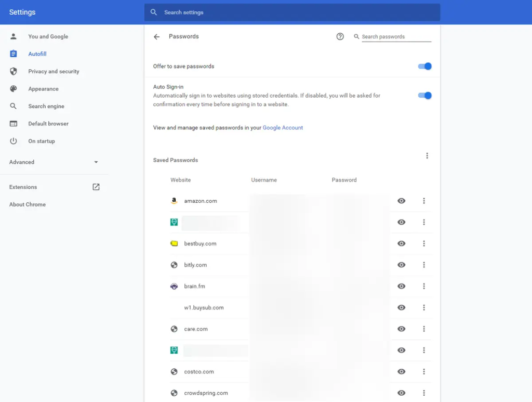Open Saved Passwords three-dot menu
Image resolution: width=532 pixels, height=402 pixels.
[427, 155]
